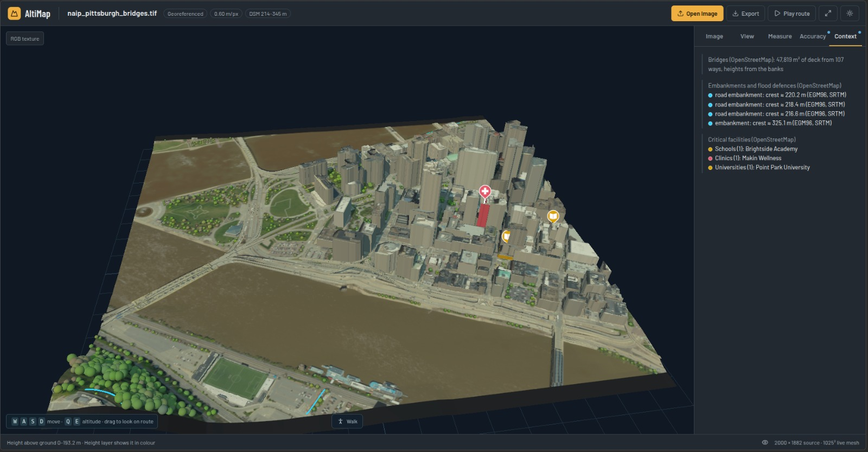Click Embankments and flood defences heading
The width and height of the screenshot is (868, 452).
[775, 85]
